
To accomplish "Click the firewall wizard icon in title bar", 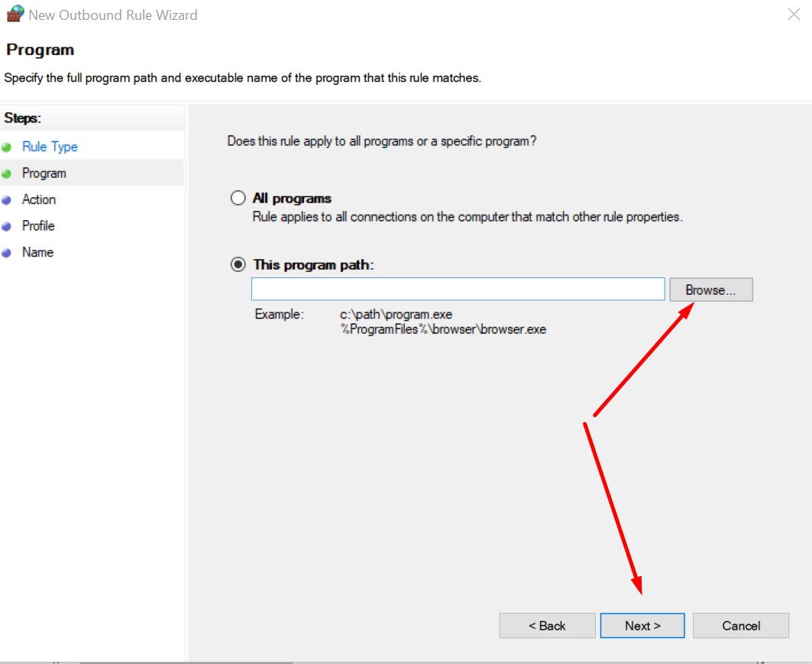I will [x=15, y=14].
